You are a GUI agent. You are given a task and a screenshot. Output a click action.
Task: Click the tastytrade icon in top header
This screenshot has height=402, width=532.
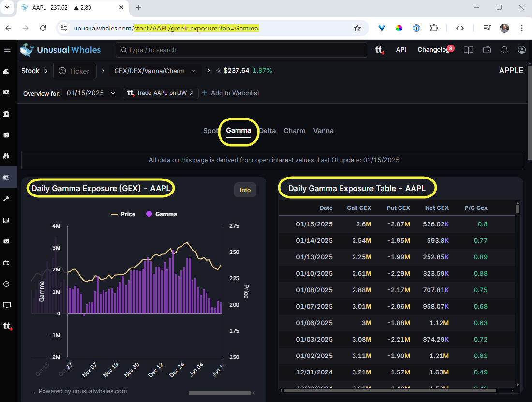[x=379, y=50]
